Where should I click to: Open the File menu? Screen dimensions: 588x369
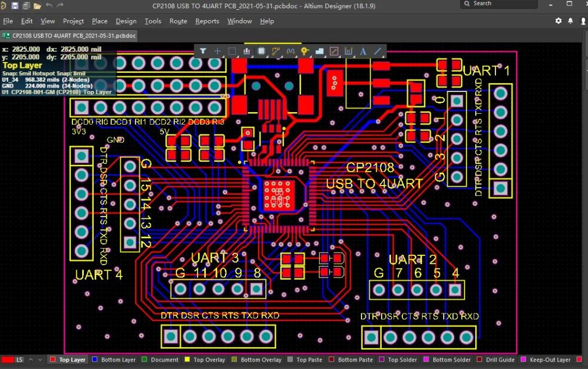tap(8, 21)
